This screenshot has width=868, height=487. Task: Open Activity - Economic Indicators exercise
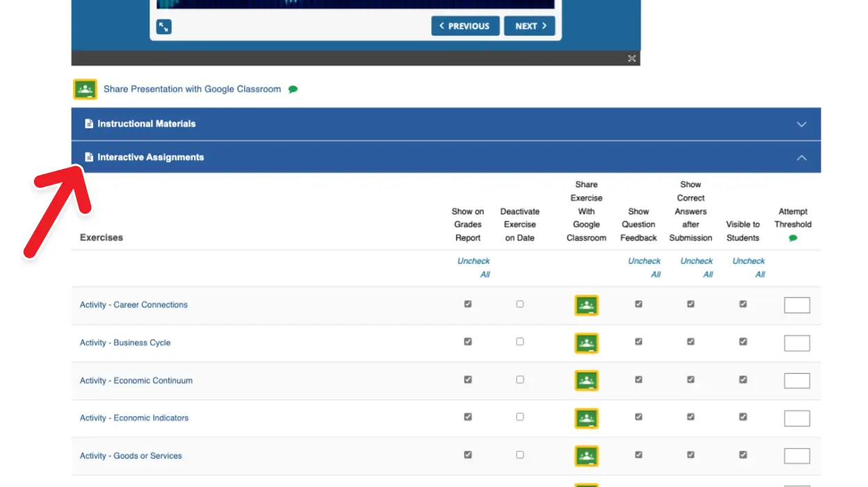134,418
